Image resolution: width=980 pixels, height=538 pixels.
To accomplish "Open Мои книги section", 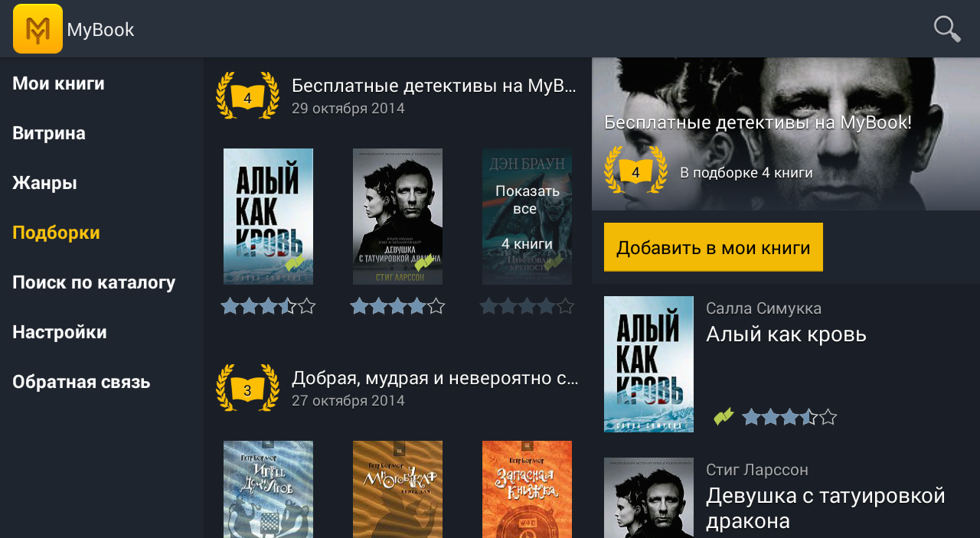I will click(58, 83).
